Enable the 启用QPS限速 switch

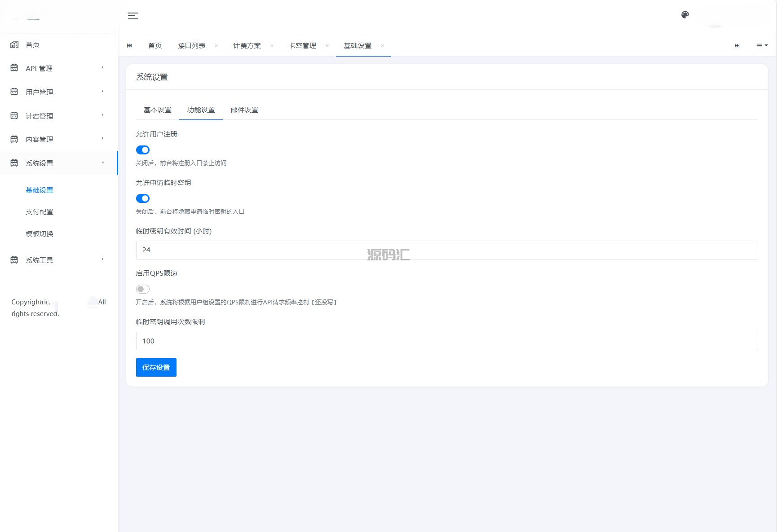(143, 289)
